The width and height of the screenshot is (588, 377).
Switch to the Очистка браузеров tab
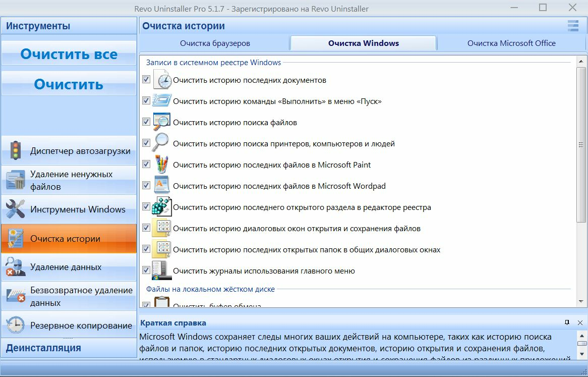point(215,43)
